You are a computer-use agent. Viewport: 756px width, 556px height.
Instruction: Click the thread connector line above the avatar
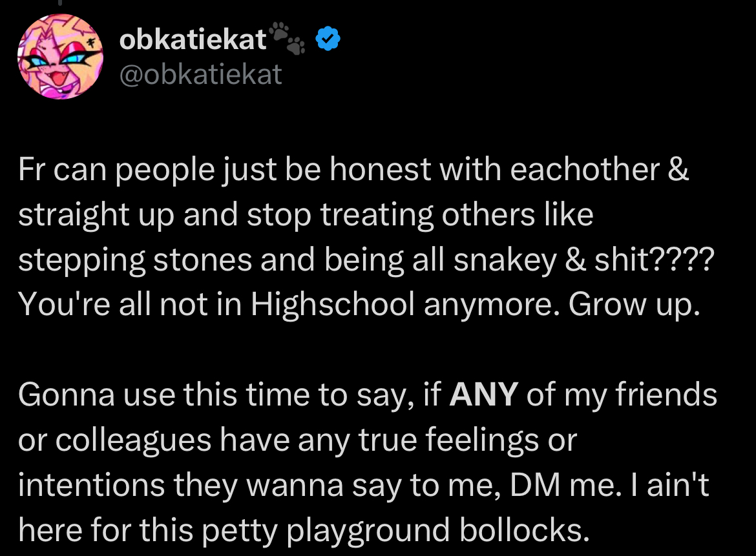pos(60,3)
